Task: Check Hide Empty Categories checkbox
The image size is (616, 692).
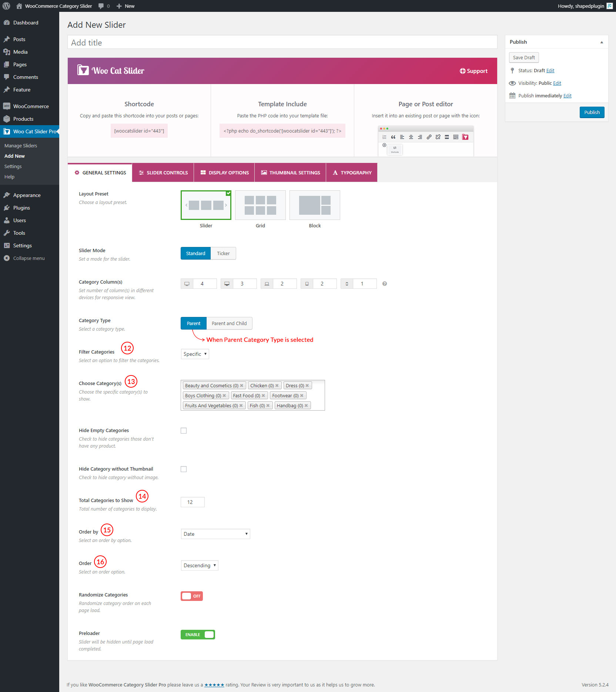Action: [x=184, y=431]
